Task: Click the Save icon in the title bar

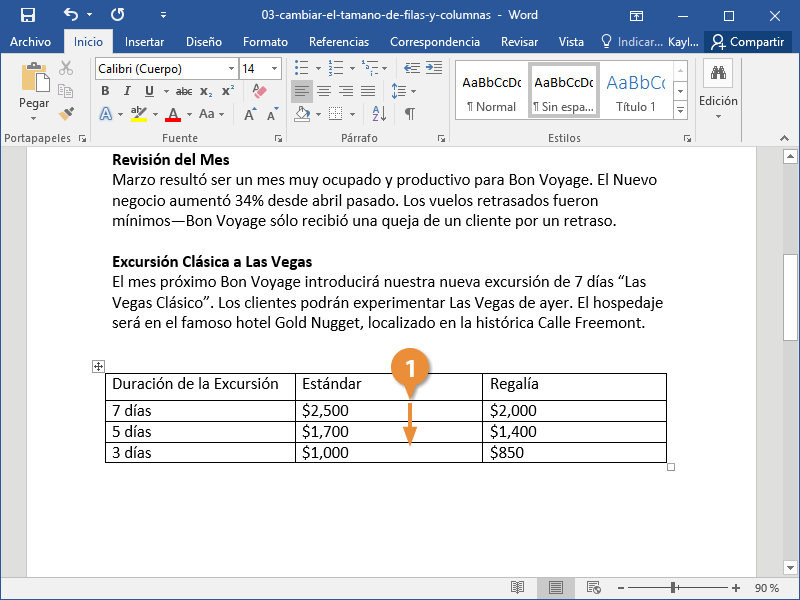Action: [28, 15]
